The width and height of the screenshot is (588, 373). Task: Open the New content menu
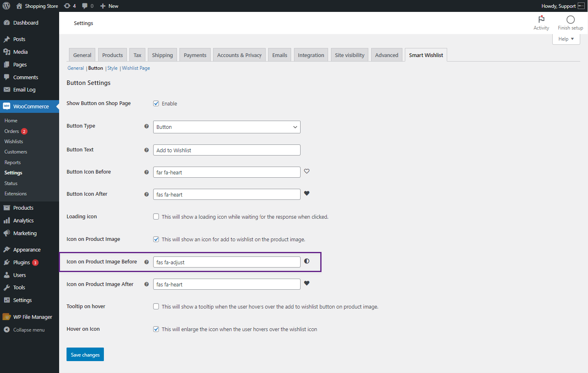109,6
